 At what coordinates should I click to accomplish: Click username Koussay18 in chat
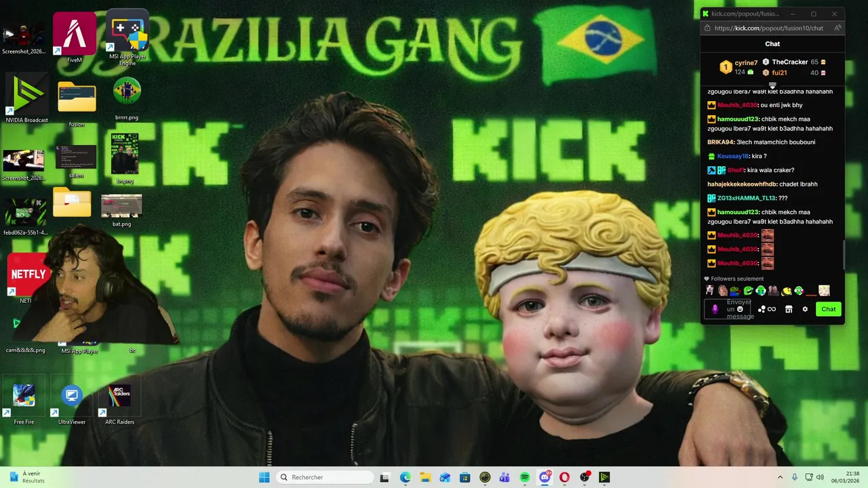(733, 156)
